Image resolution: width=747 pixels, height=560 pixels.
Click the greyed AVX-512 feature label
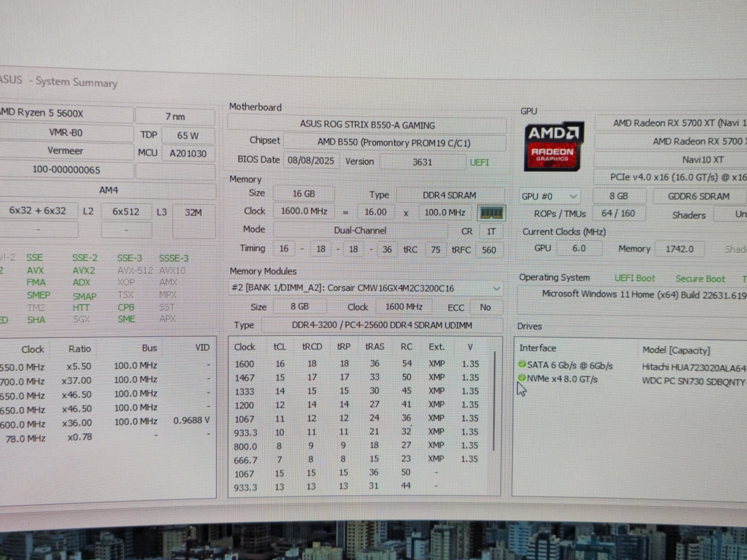[135, 271]
